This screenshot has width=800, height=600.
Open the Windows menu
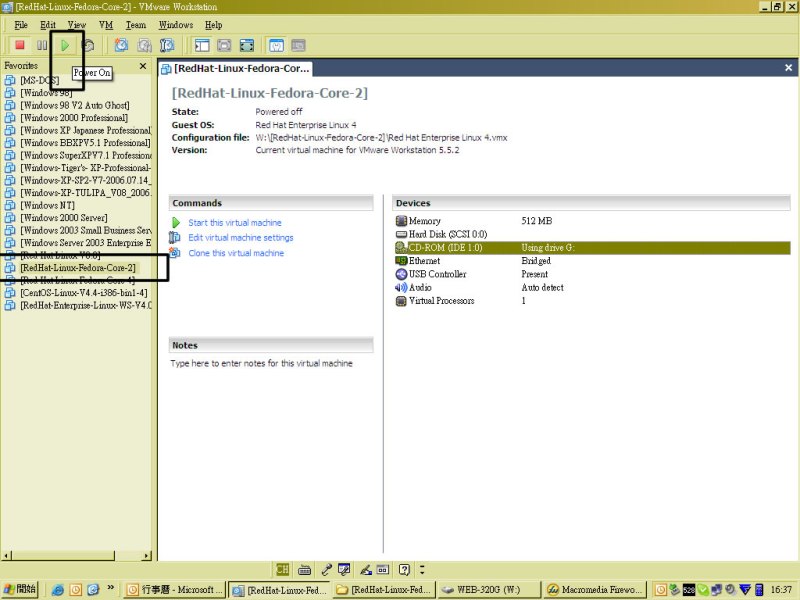[176, 25]
